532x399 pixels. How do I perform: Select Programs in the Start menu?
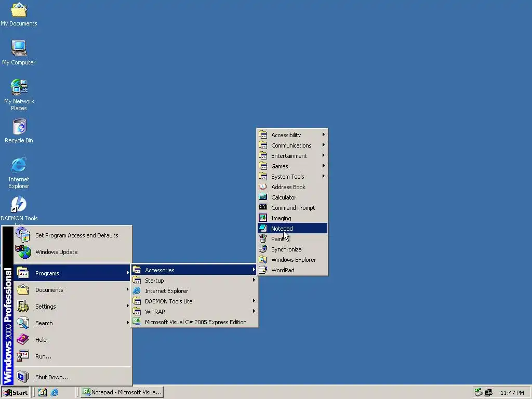tap(73, 273)
